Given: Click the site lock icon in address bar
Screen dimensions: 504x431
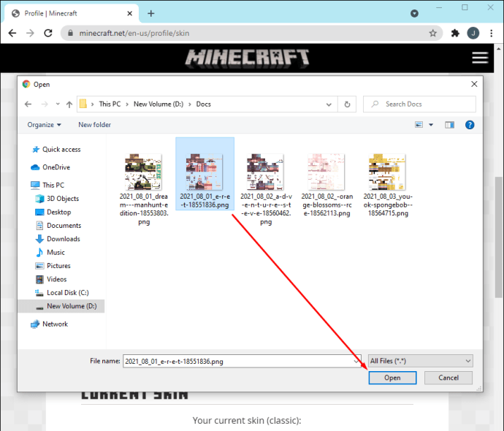Looking at the screenshot, I should 71,33.
